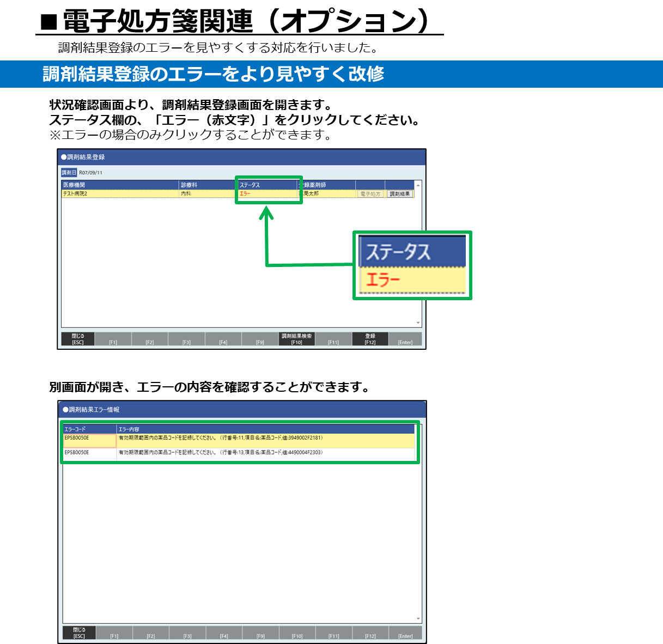Click the 診療科 column header
Image resolution: width=663 pixels, height=644 pixels.
coord(207,185)
